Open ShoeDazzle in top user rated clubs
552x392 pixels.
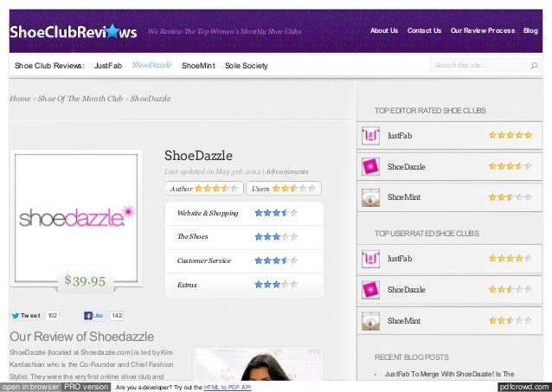tap(407, 290)
